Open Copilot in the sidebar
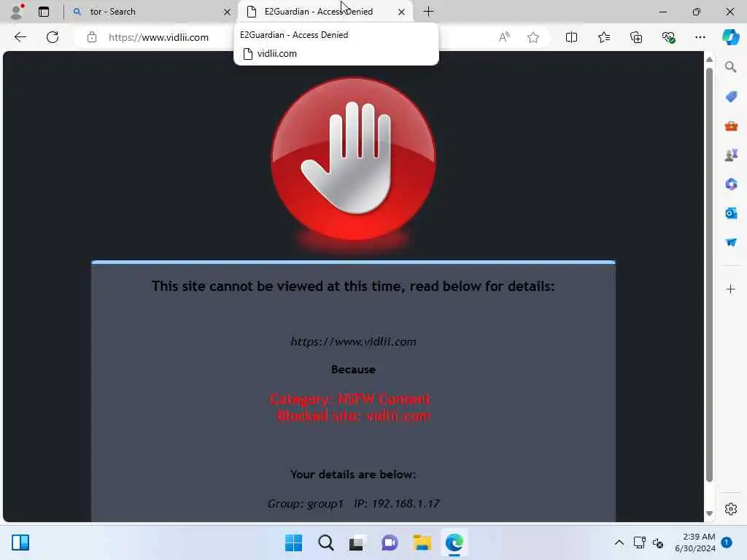747x560 pixels. click(730, 37)
